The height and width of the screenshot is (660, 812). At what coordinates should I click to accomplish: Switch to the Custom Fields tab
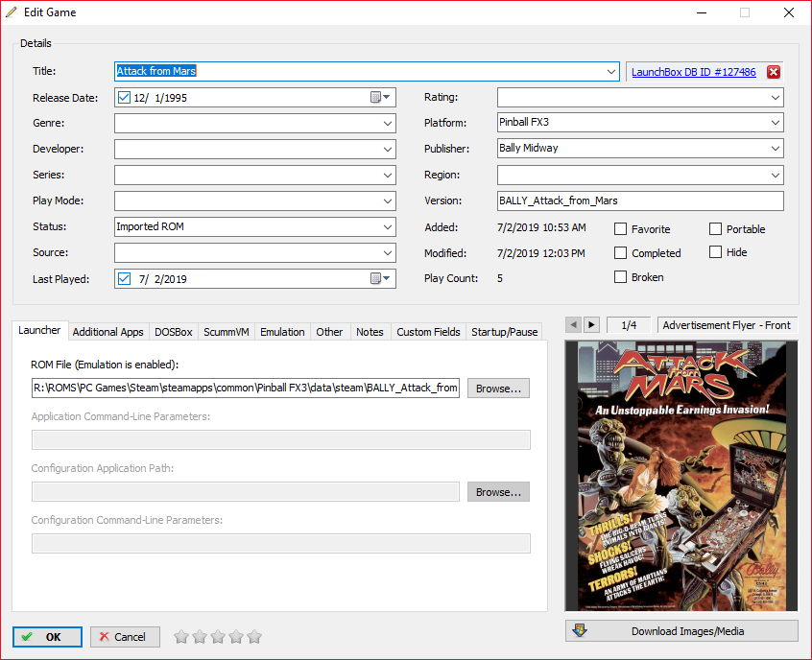coord(428,332)
